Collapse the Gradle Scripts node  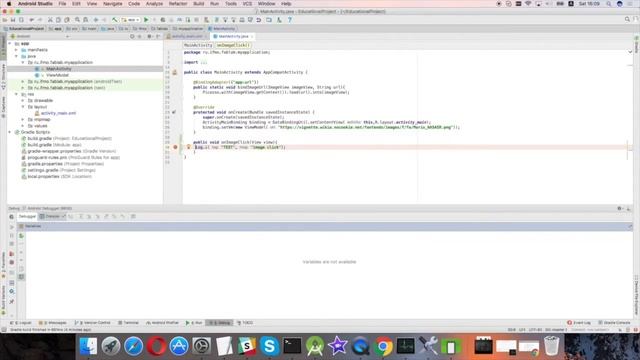pos(10,132)
